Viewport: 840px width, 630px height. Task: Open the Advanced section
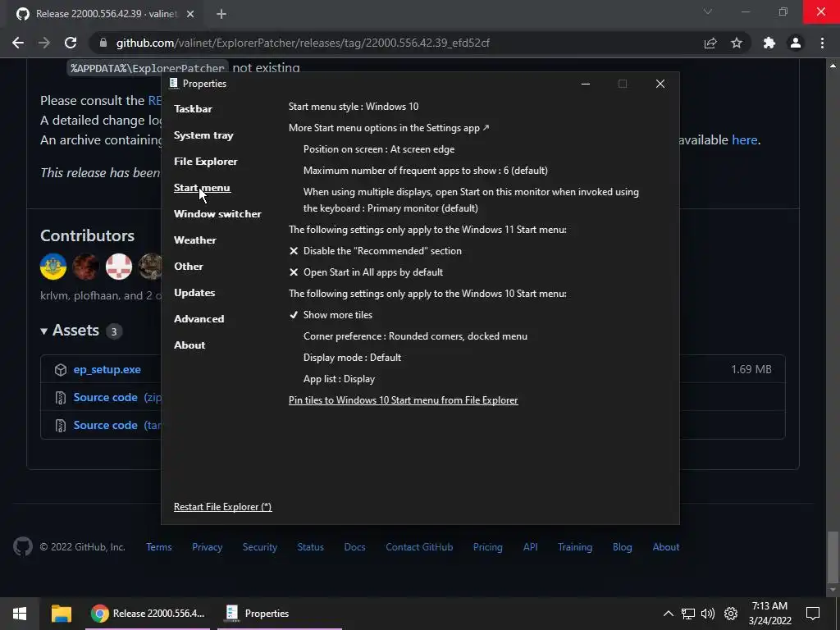199,319
